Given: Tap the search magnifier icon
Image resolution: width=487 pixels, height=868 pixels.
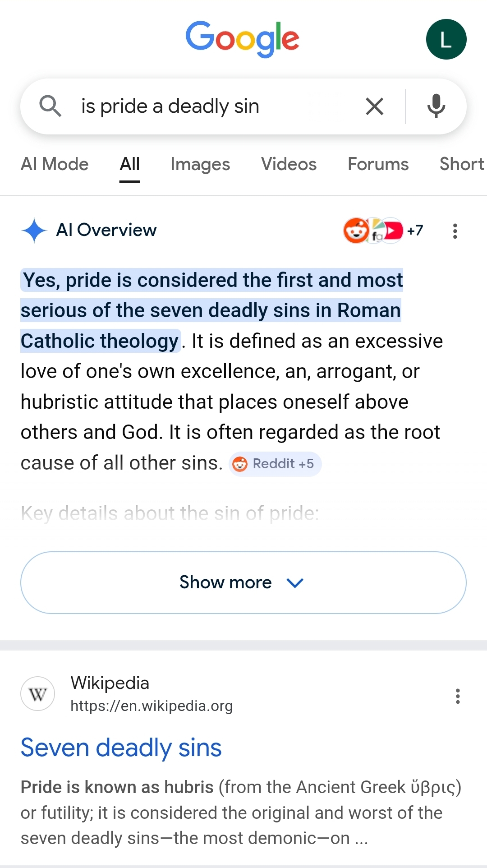Looking at the screenshot, I should tap(50, 106).
